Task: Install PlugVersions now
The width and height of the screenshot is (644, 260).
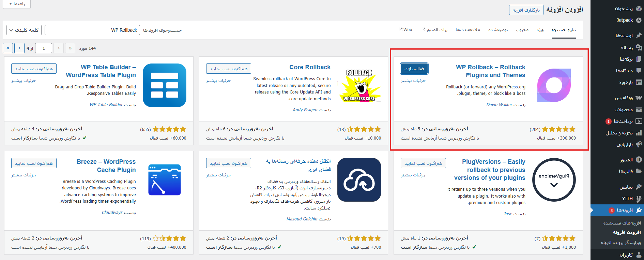Action: click(x=423, y=163)
